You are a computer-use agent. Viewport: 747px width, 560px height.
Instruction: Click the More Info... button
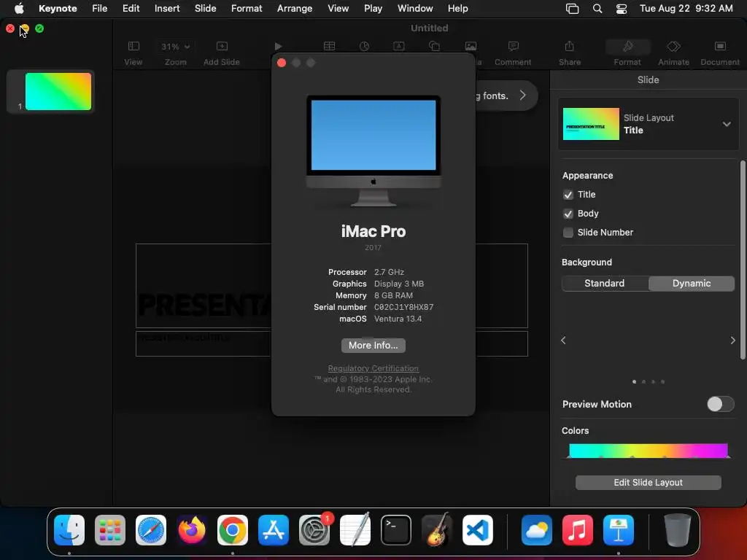point(373,345)
